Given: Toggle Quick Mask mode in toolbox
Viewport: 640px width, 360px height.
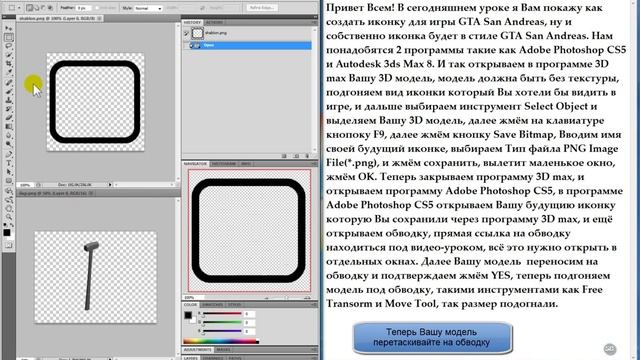Looking at the screenshot, I should (8, 245).
